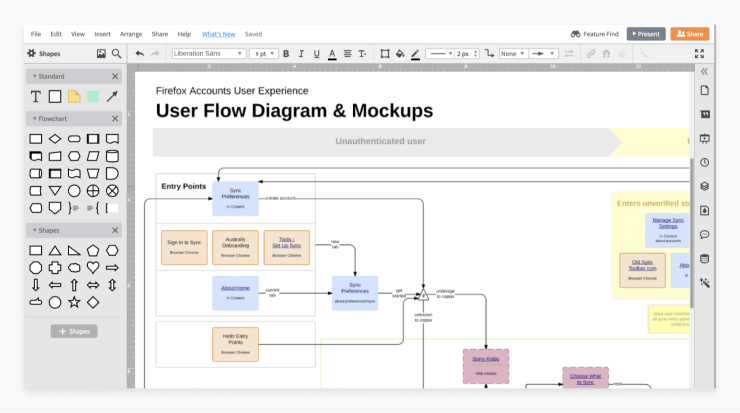The height and width of the screenshot is (413, 740).
Task: Click the fullscreen icon
Action: (699, 54)
